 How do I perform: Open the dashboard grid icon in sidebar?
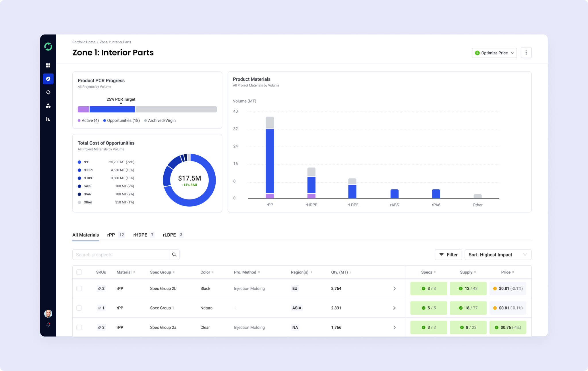coord(48,66)
